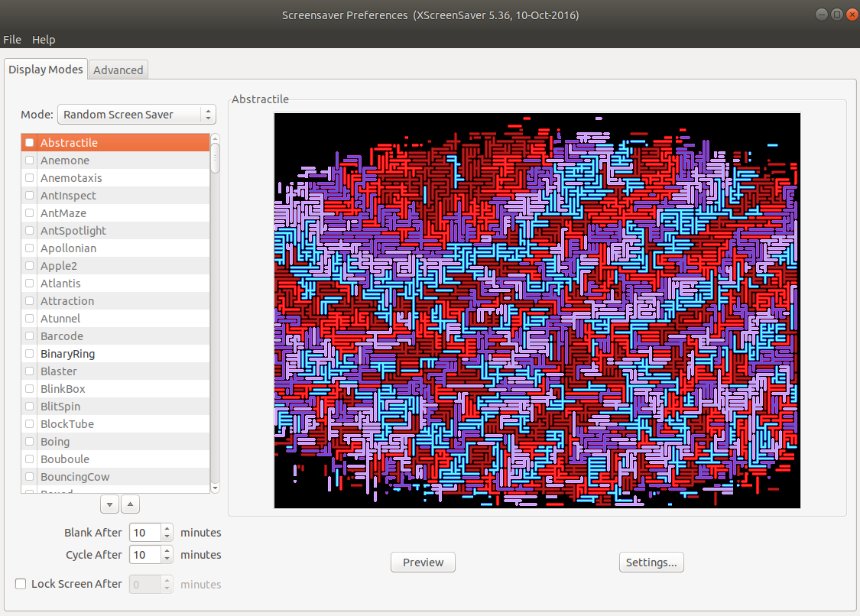Image resolution: width=860 pixels, height=616 pixels.
Task: Open screensaver Settings dialog
Action: (x=651, y=563)
